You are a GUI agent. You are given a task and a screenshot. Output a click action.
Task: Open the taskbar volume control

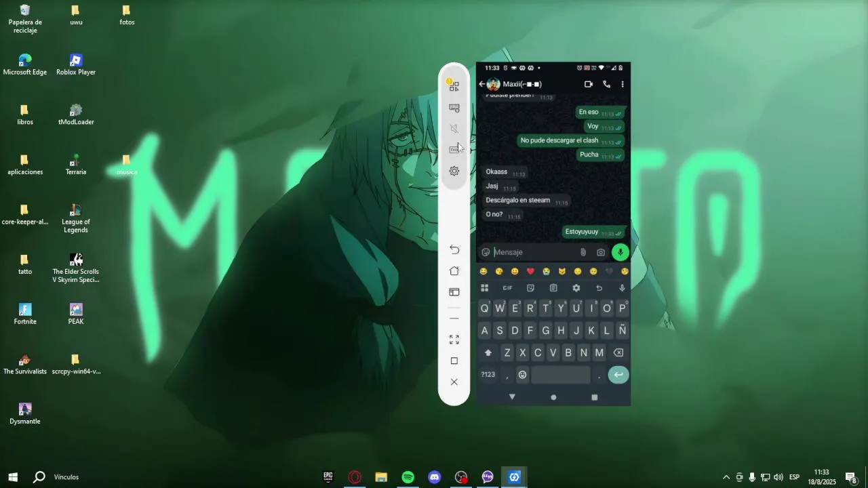coord(778,477)
